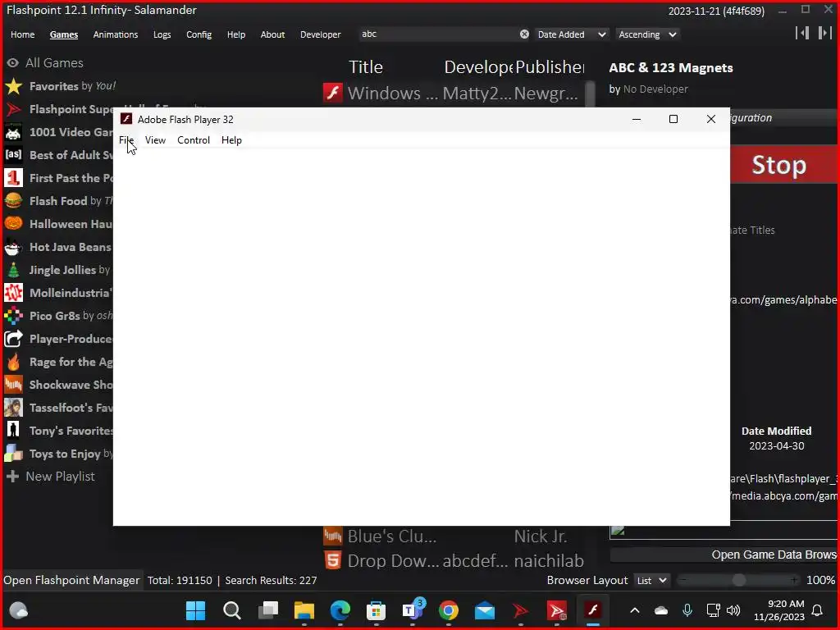Viewport: 840px width, 630px height.
Task: Open Halloween pumpkin icon playlist
Action: coord(13,224)
